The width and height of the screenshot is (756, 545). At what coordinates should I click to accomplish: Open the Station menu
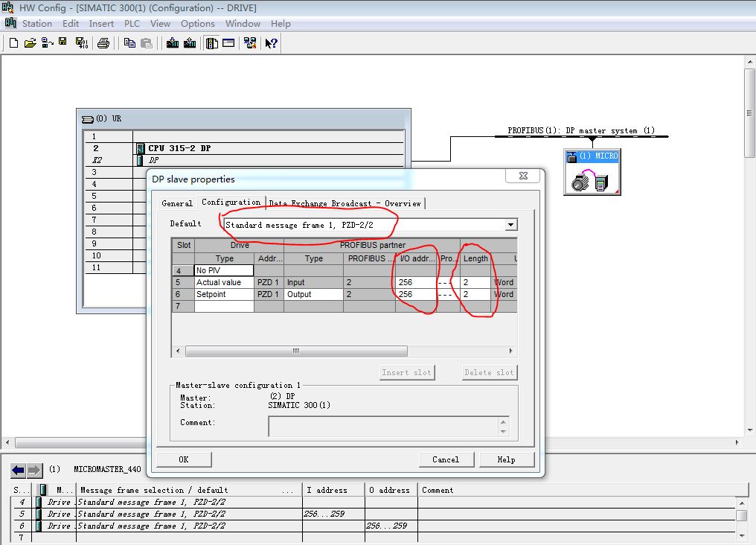(36, 24)
